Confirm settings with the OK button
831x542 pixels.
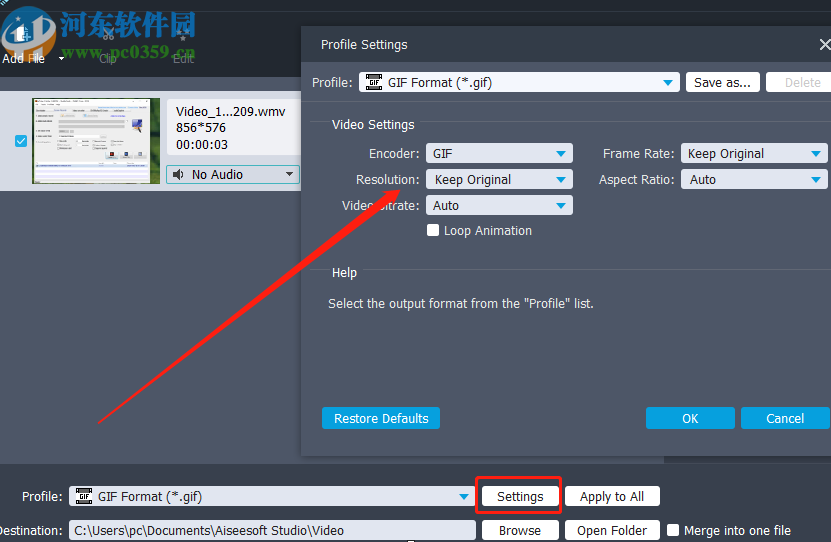[x=690, y=418]
